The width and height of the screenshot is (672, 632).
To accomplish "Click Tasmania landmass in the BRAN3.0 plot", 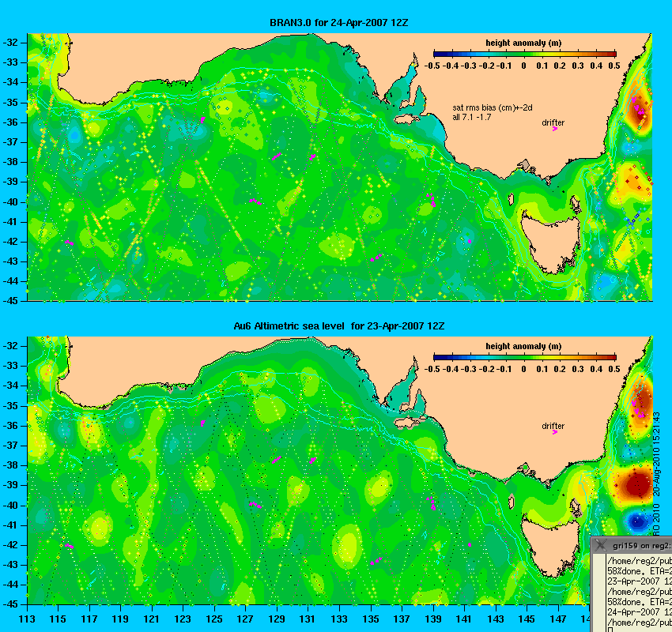I will click(552, 242).
